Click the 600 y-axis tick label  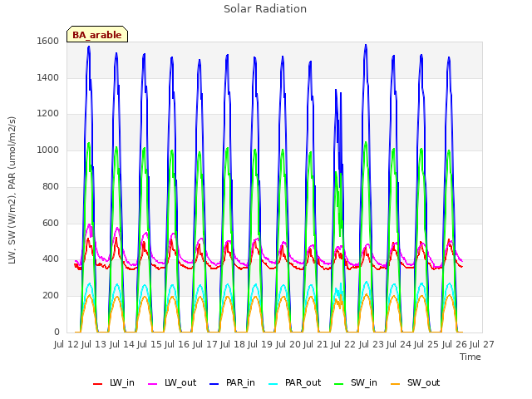[51, 224]
